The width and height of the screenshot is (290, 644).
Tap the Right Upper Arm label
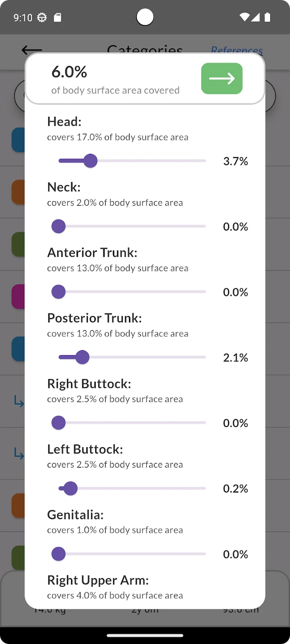click(98, 580)
